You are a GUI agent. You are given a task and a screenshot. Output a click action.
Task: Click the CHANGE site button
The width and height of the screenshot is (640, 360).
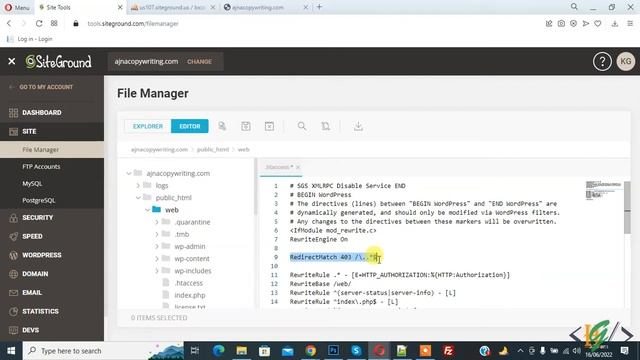click(x=199, y=62)
